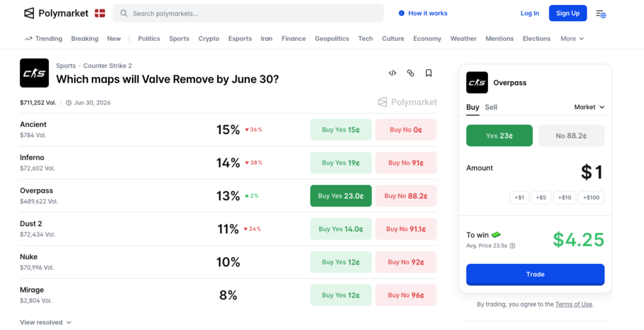Screen dimensions: 644x330
Task: Open the Tech category
Action: tap(365, 38)
